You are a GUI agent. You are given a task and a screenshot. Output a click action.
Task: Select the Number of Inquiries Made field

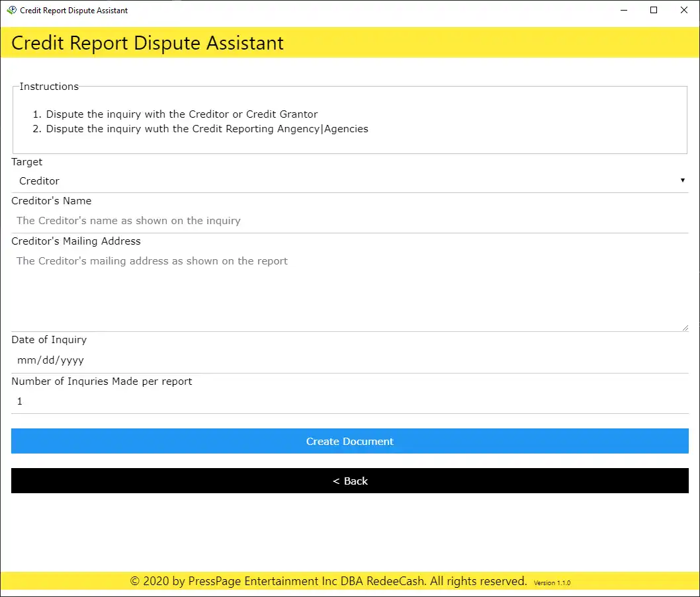click(349, 401)
